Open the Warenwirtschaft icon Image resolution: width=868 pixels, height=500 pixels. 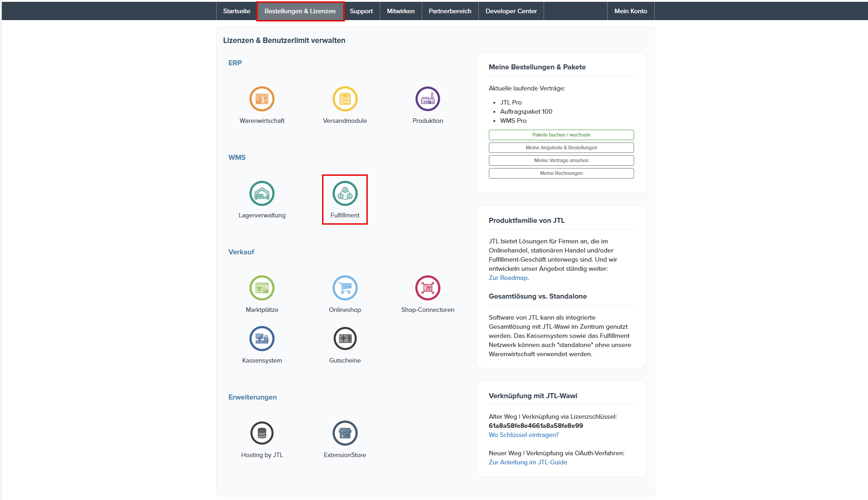click(x=262, y=99)
